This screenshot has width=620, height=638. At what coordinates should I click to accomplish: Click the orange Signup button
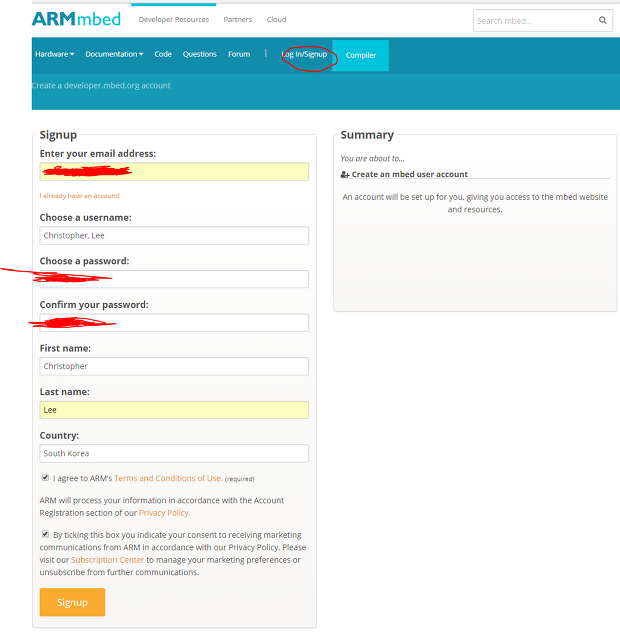(x=72, y=602)
